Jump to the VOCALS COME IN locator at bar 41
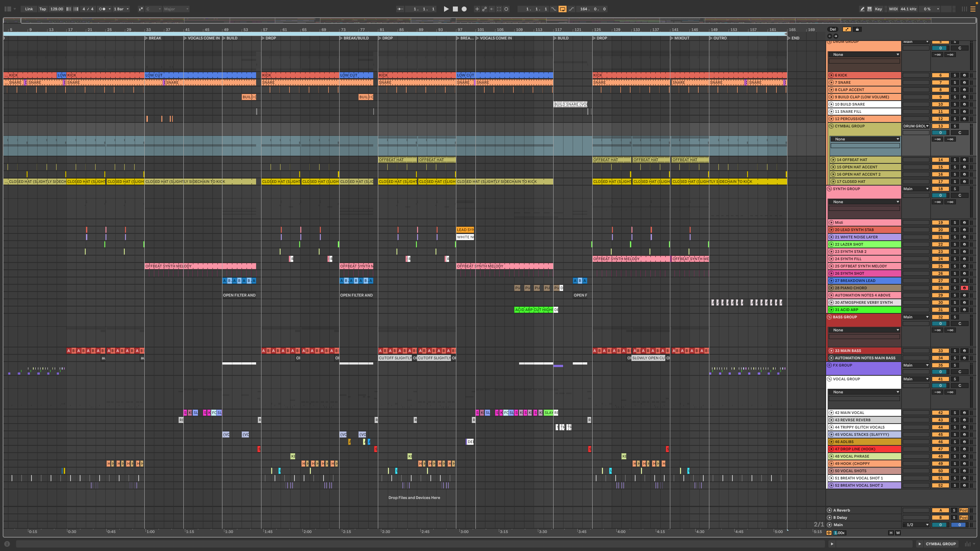Screen dimensions: 980x551 tap(201, 38)
